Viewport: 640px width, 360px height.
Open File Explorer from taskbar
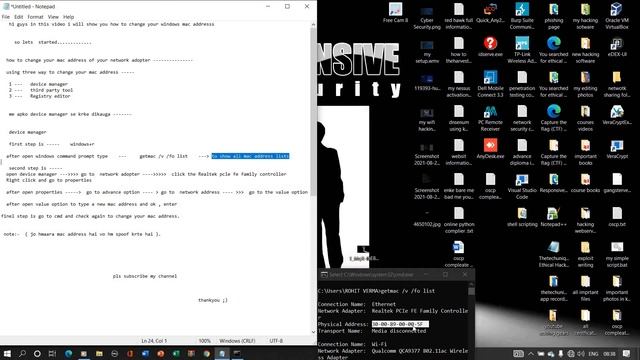tap(99, 353)
